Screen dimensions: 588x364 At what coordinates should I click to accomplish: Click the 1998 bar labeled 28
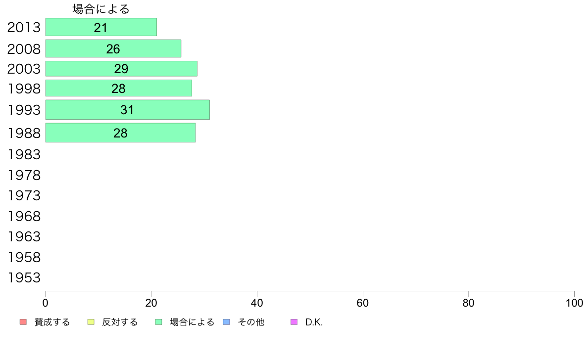click(118, 88)
